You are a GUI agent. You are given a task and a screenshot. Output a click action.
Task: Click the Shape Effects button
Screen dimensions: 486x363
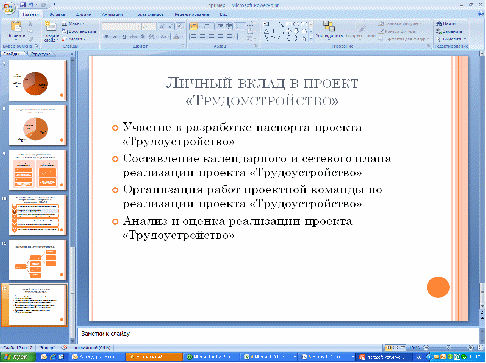(404, 39)
